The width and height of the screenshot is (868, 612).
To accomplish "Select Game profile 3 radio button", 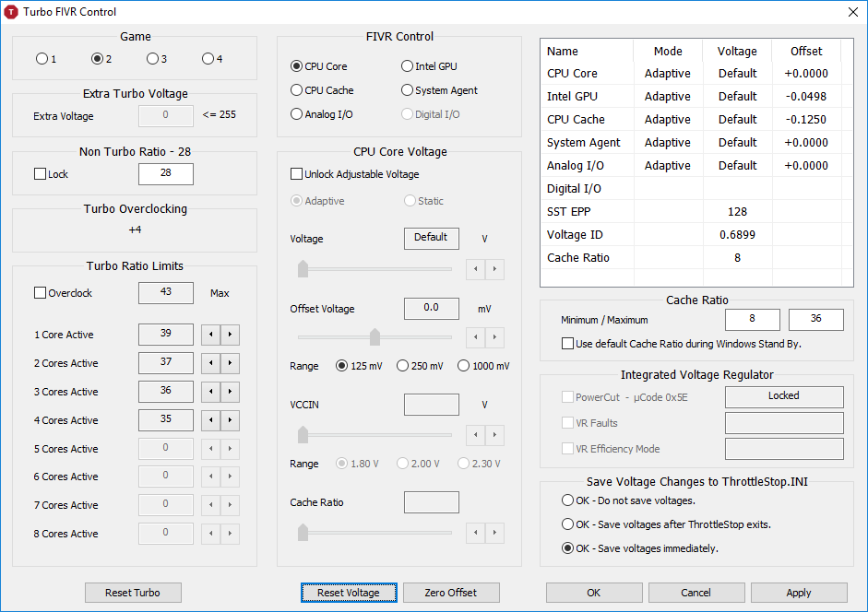I will [x=152, y=59].
